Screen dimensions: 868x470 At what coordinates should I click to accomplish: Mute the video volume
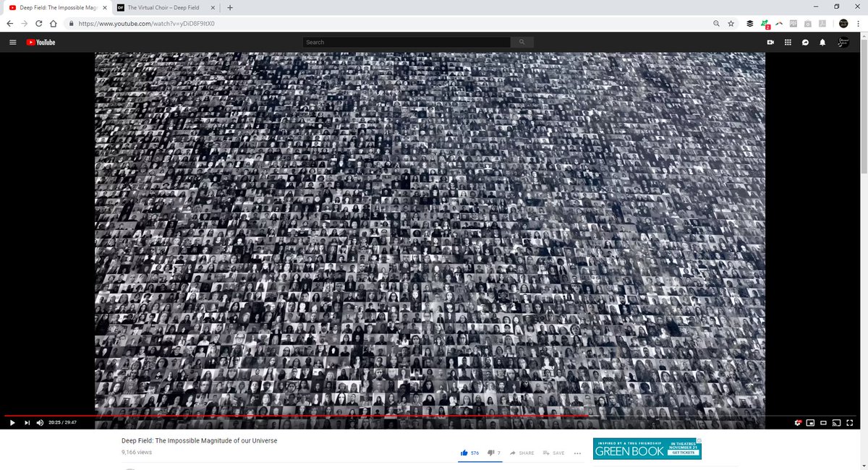(x=40, y=422)
